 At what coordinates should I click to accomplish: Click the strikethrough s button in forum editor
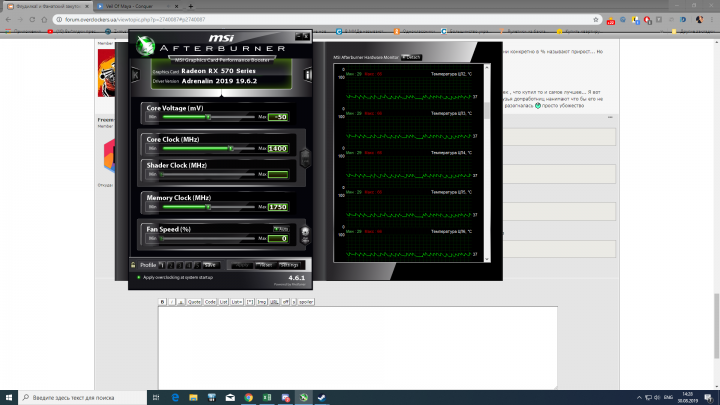[294, 302]
